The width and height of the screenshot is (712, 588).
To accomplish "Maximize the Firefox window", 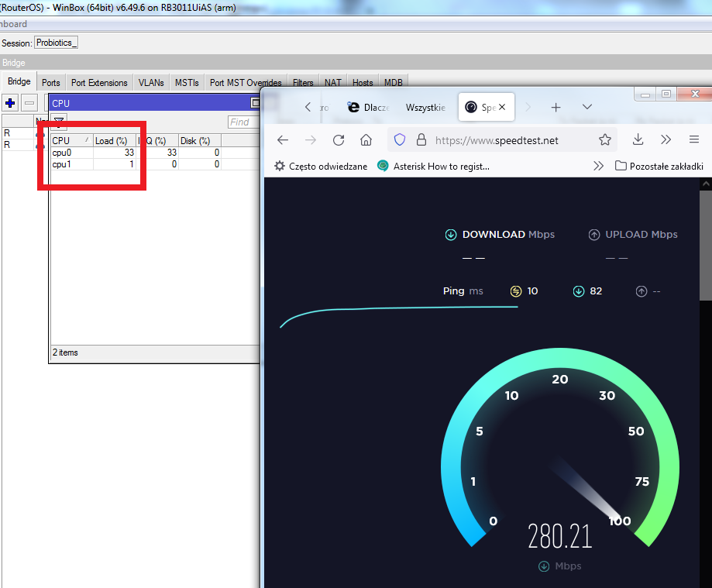I will pyautogui.click(x=666, y=94).
